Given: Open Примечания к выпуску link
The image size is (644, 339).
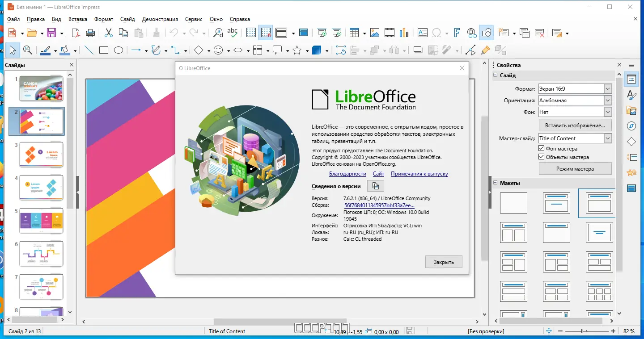Looking at the screenshot, I should [419, 174].
